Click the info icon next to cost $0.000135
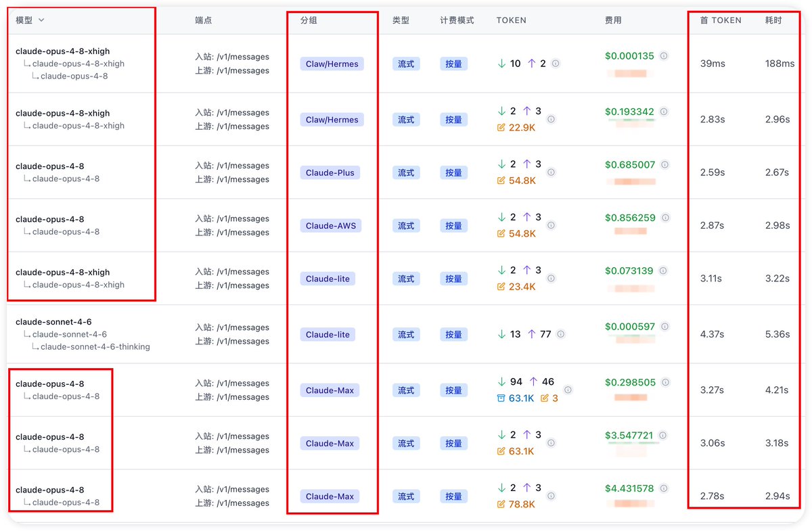The image size is (812, 531). 664,55
